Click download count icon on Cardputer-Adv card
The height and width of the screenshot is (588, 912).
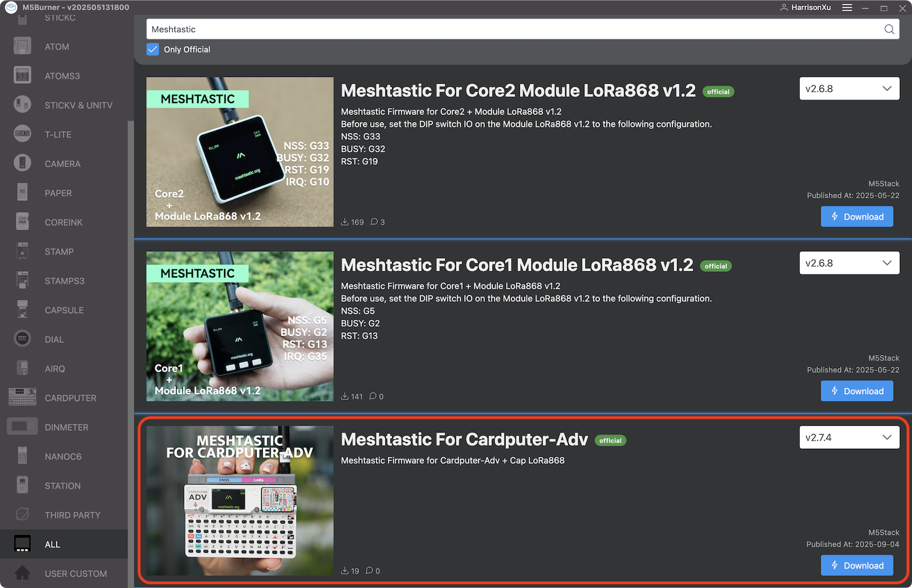pyautogui.click(x=345, y=570)
